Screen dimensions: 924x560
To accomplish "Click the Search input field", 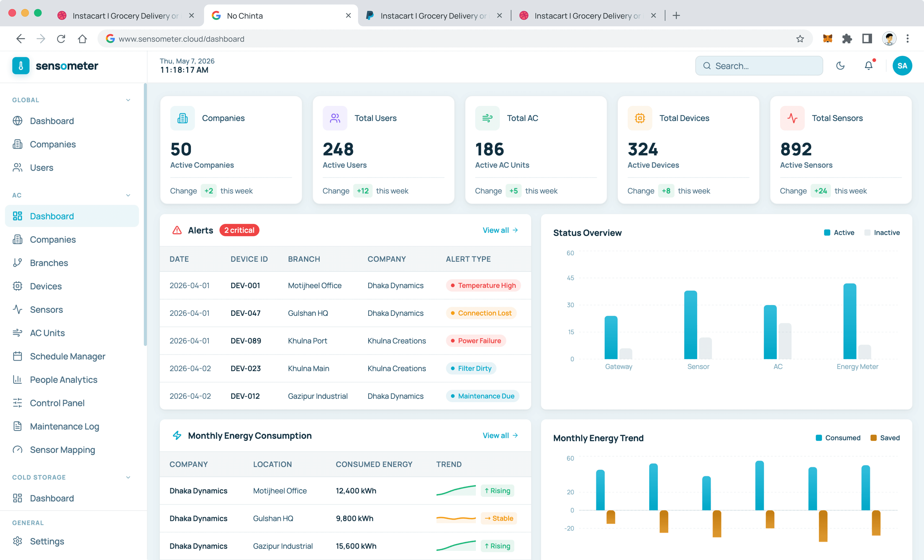I will (759, 66).
